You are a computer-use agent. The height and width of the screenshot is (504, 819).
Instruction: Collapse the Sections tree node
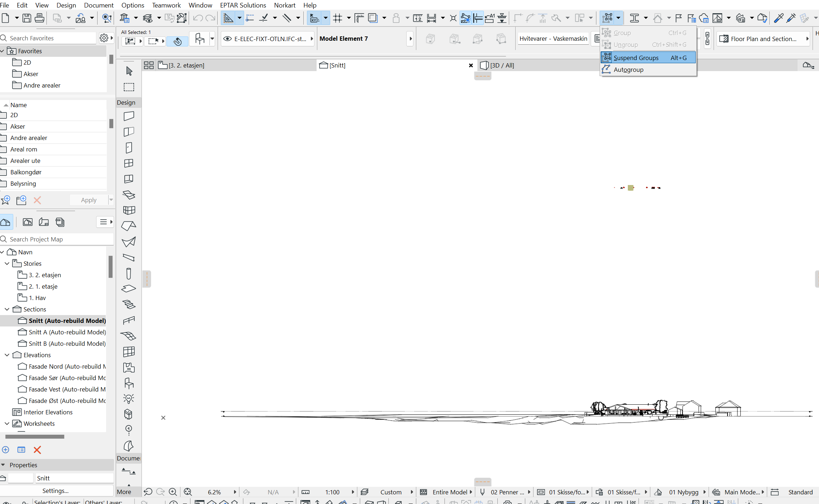(7, 309)
